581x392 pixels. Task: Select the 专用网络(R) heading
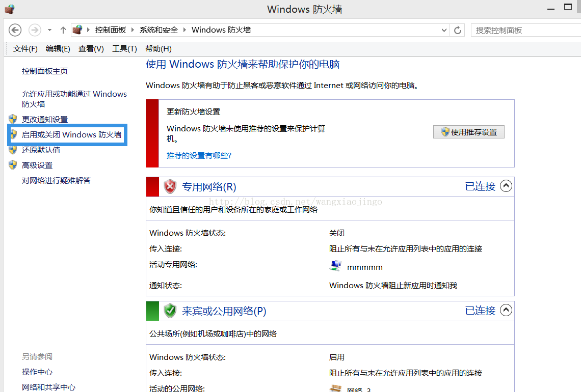click(x=209, y=187)
